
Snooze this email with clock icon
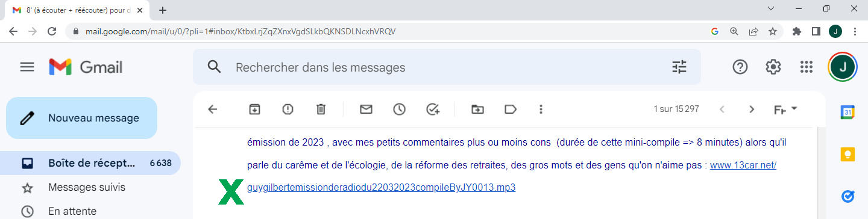(x=399, y=109)
